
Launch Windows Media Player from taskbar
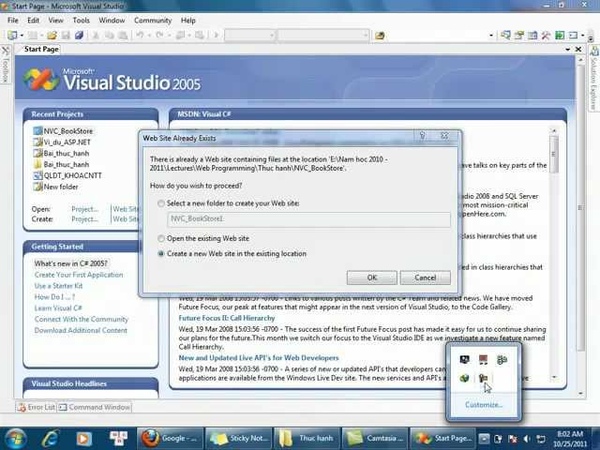84,438
